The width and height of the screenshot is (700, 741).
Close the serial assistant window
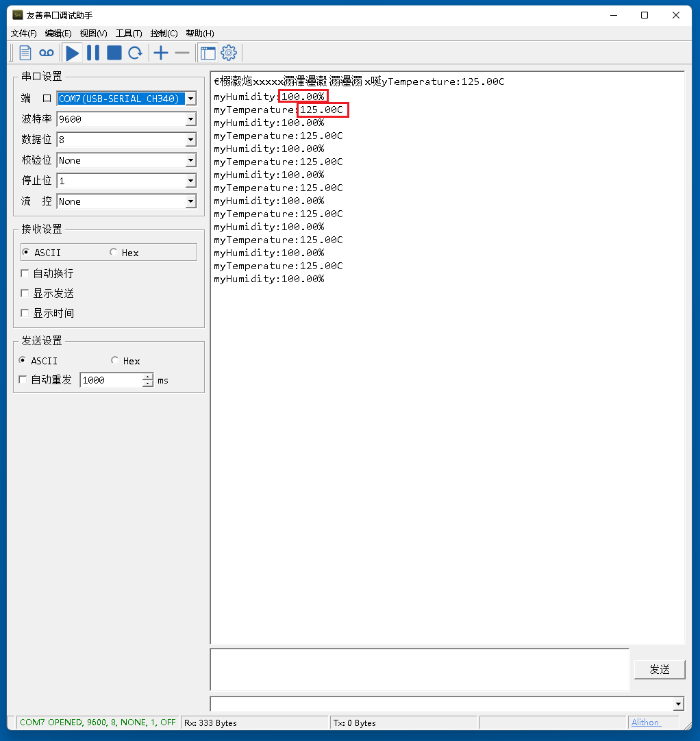676,16
